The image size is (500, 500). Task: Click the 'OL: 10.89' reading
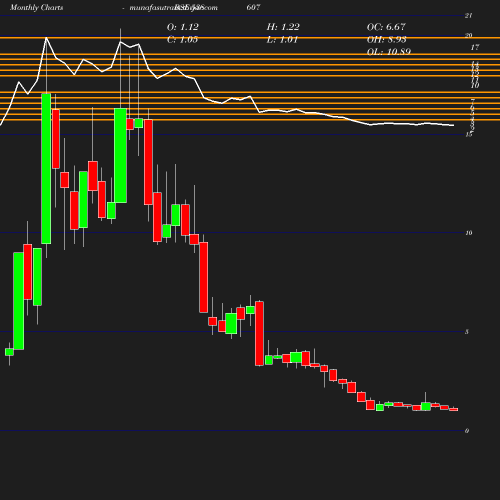coord(389,52)
